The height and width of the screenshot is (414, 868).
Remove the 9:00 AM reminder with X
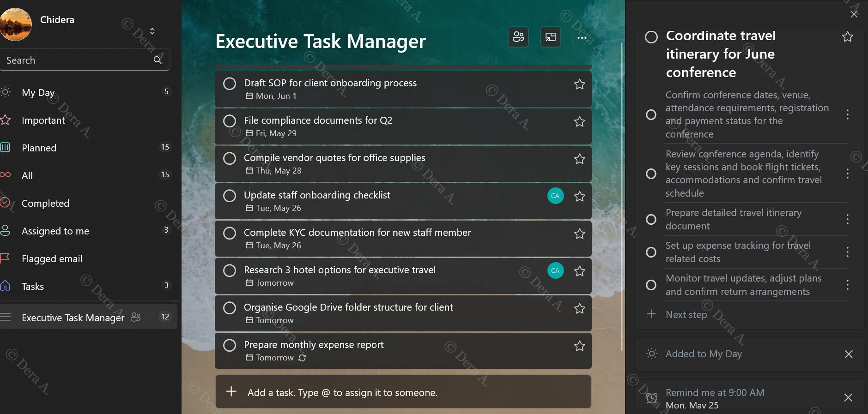pyautogui.click(x=849, y=397)
